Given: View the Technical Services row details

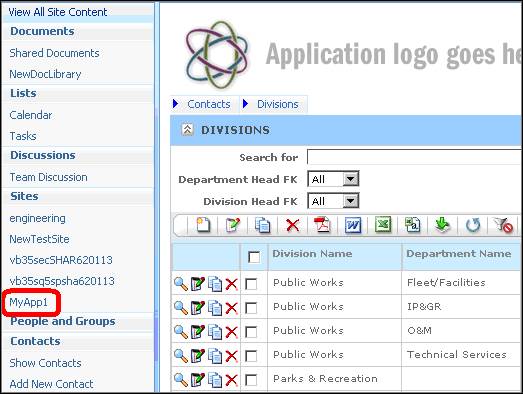Looking at the screenshot, I should (x=181, y=356).
